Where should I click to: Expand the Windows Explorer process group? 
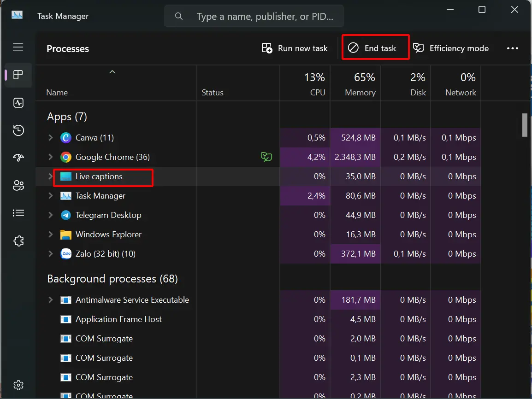(51, 234)
